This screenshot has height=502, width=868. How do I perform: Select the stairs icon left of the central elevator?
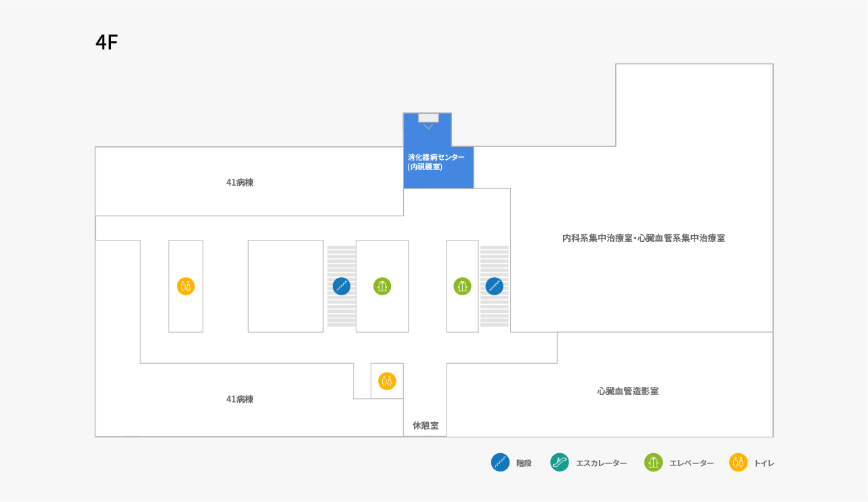point(342,286)
